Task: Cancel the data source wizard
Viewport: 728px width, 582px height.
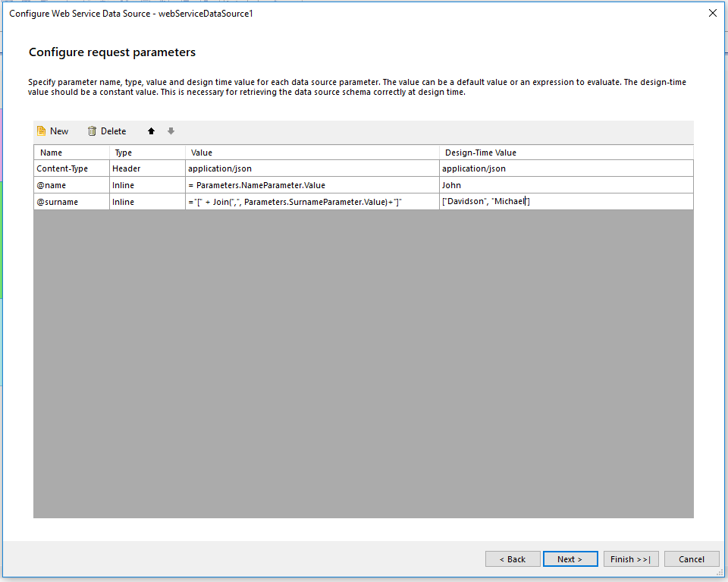Action: pos(692,558)
